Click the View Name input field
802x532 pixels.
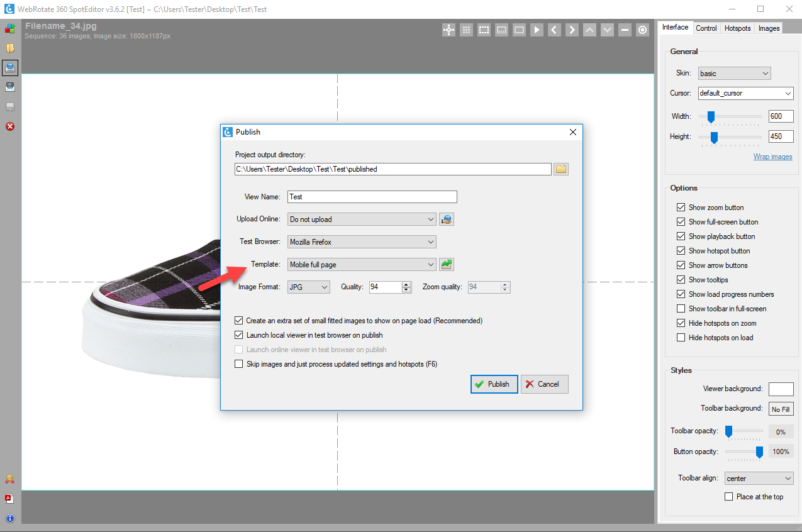[x=372, y=197]
